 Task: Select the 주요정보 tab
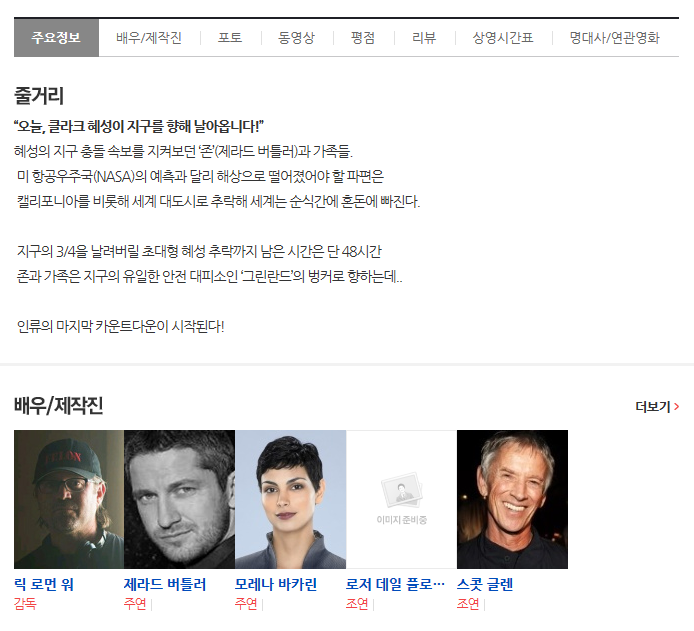56,38
